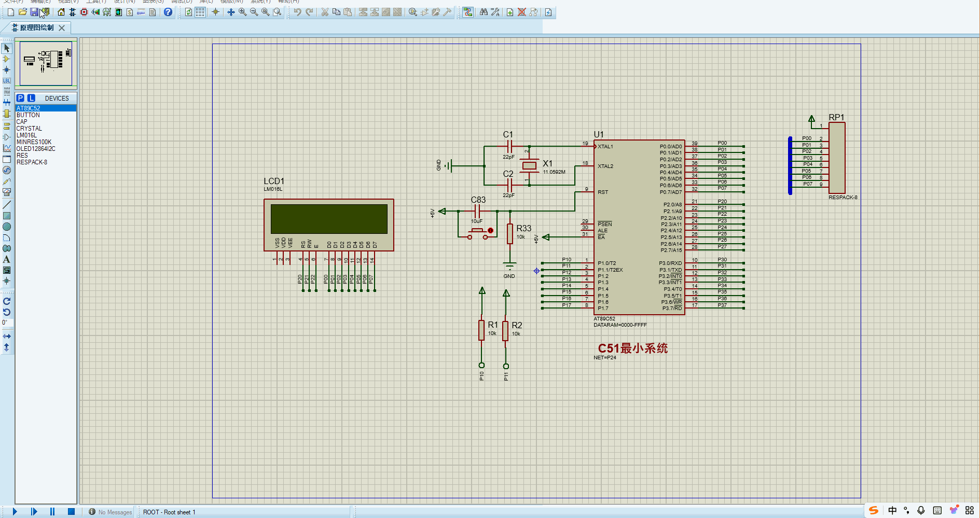Select the Wire Label (LBL) tool
980x518 pixels.
tap(7, 81)
